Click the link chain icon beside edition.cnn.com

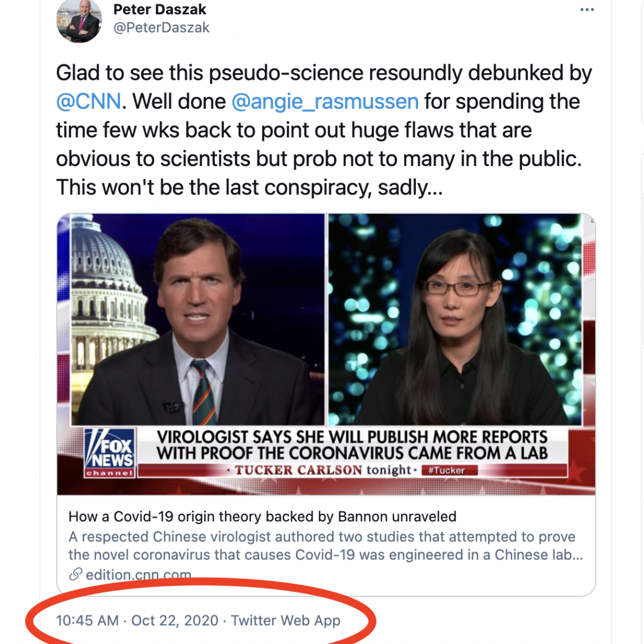[x=76, y=574]
